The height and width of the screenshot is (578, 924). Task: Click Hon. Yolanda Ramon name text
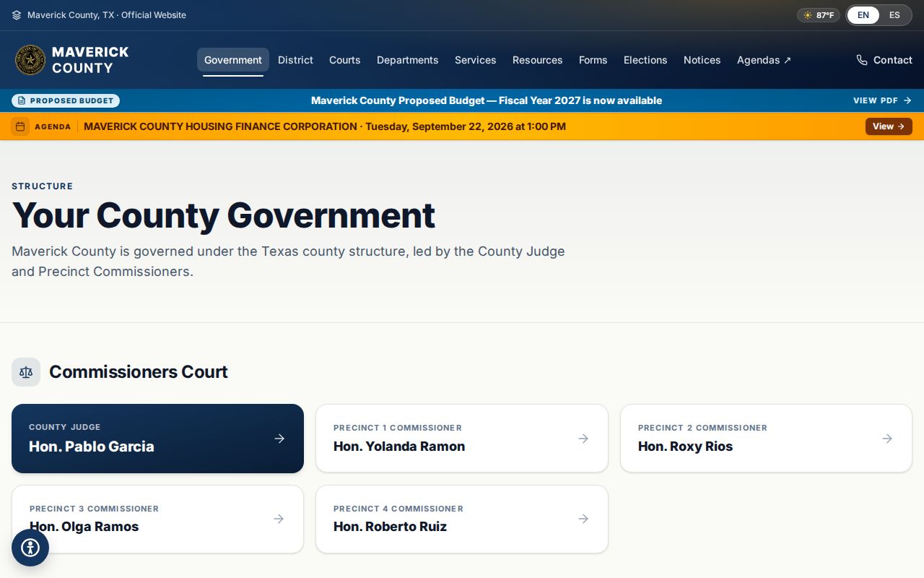click(x=399, y=447)
